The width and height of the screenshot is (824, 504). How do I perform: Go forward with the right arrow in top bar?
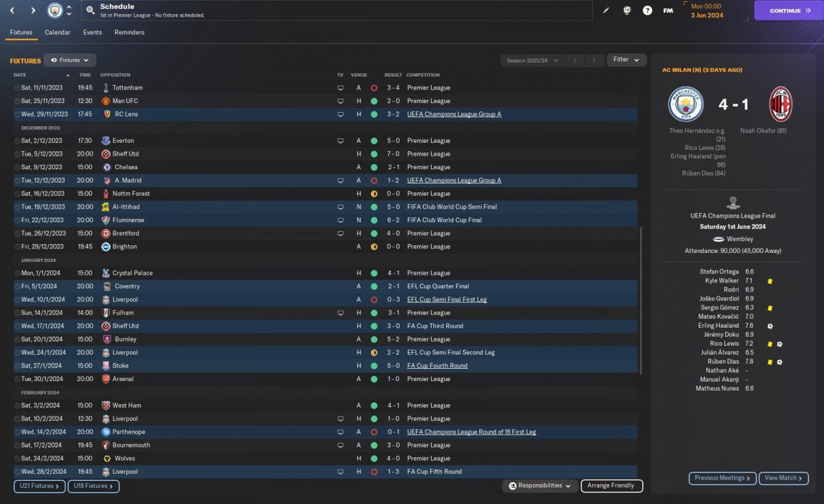pyautogui.click(x=33, y=10)
